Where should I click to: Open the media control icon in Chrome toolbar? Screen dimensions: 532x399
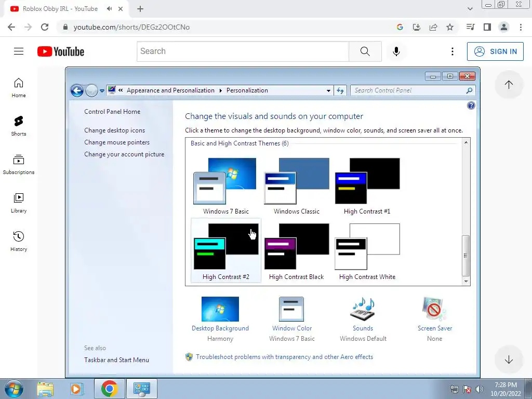[470, 27]
